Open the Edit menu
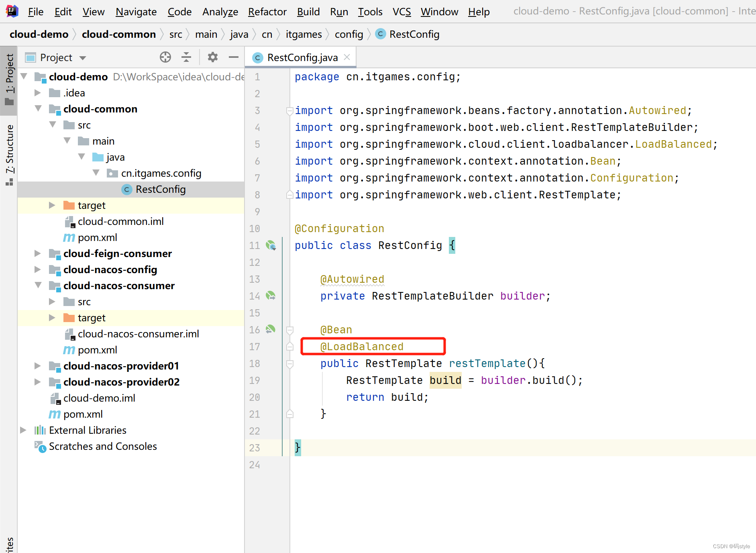756x553 pixels. [x=63, y=12]
